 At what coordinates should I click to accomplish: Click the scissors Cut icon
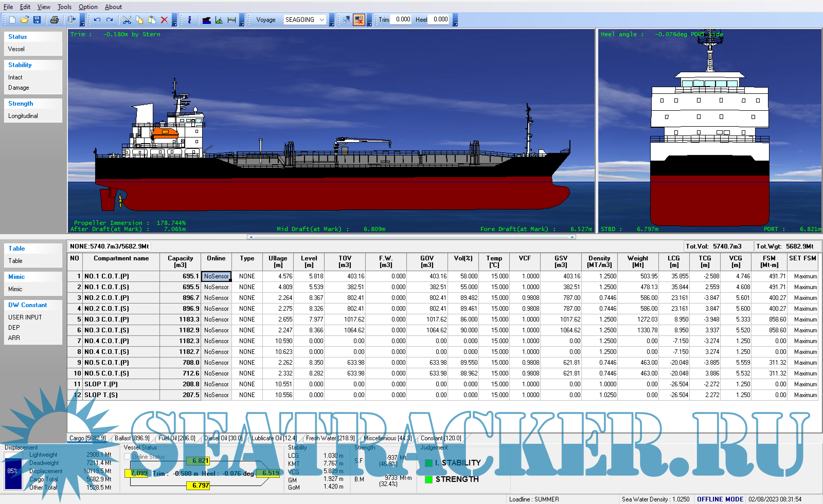[x=127, y=20]
